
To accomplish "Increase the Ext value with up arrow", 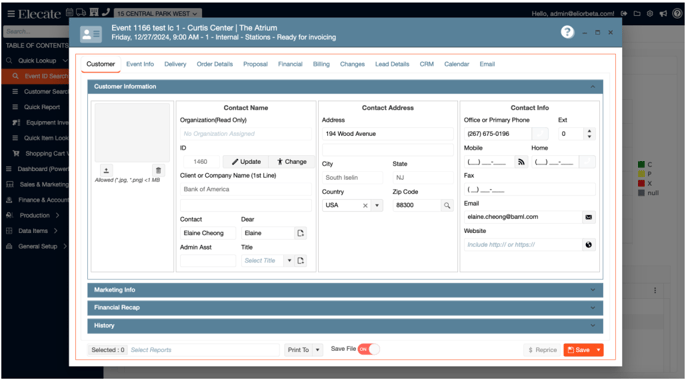I will tap(589, 131).
